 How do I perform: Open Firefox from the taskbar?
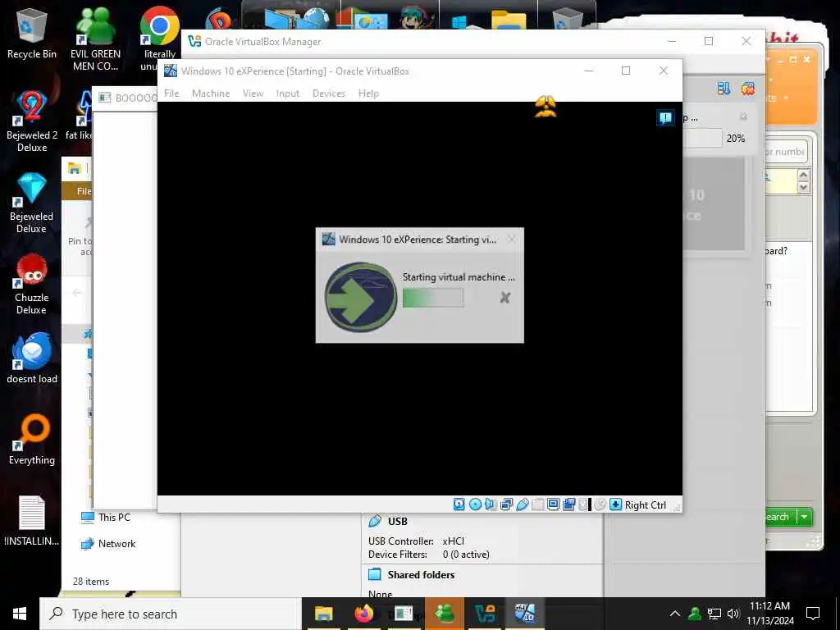tap(363, 614)
